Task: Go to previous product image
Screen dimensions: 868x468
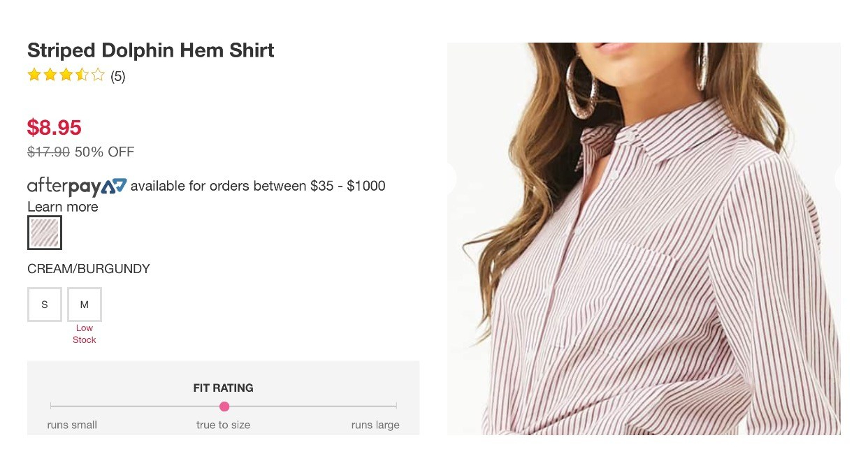Action: [x=451, y=179]
